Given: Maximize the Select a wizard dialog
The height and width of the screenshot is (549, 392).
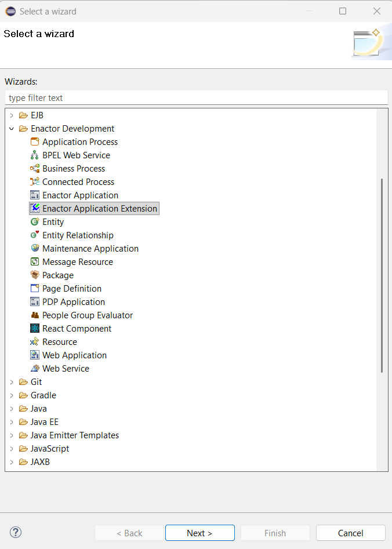Looking at the screenshot, I should pyautogui.click(x=343, y=11).
